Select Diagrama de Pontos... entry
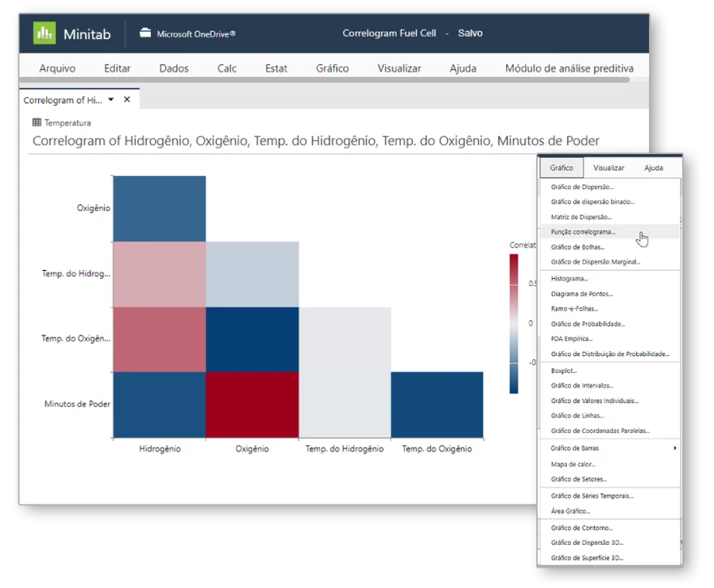 (x=609, y=294)
